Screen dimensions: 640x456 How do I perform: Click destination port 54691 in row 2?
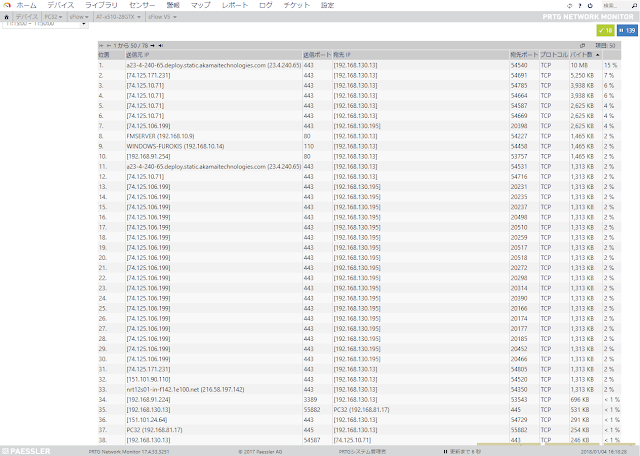coord(519,76)
